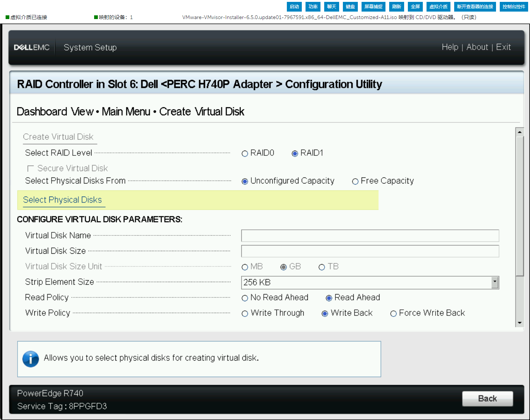This screenshot has height=420, width=530.
Task: Open the Select Physical Disks link
Action: (x=62, y=200)
